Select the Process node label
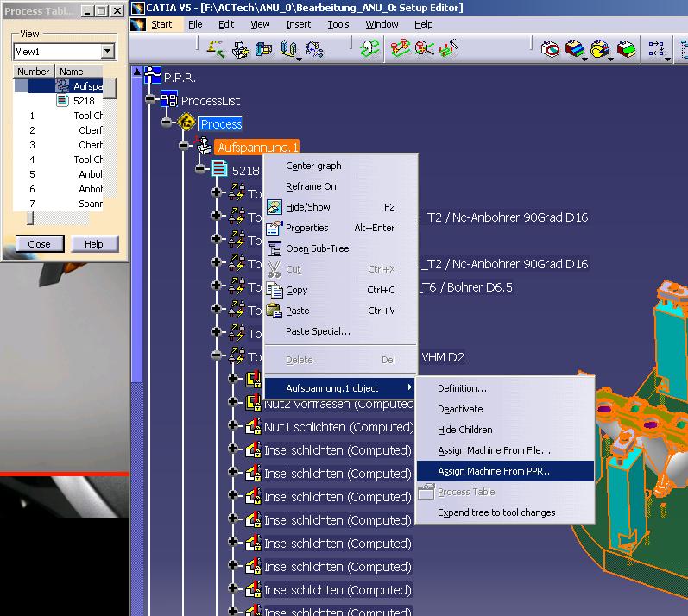This screenshot has width=688, height=616. pyautogui.click(x=221, y=124)
